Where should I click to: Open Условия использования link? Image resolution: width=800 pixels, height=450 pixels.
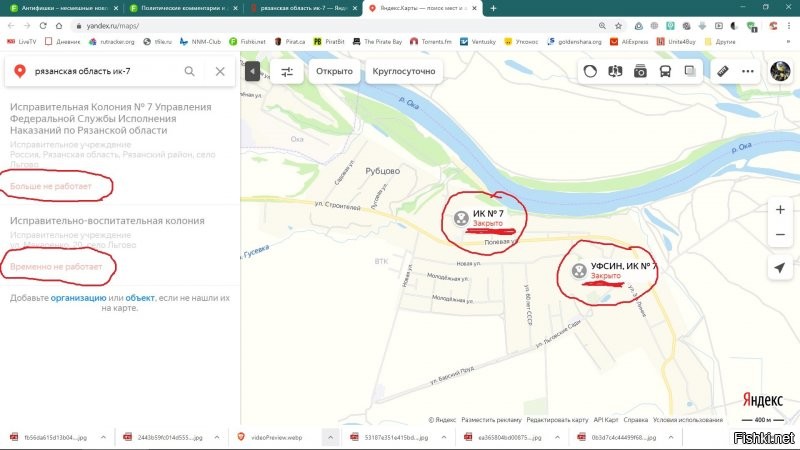[x=688, y=420]
